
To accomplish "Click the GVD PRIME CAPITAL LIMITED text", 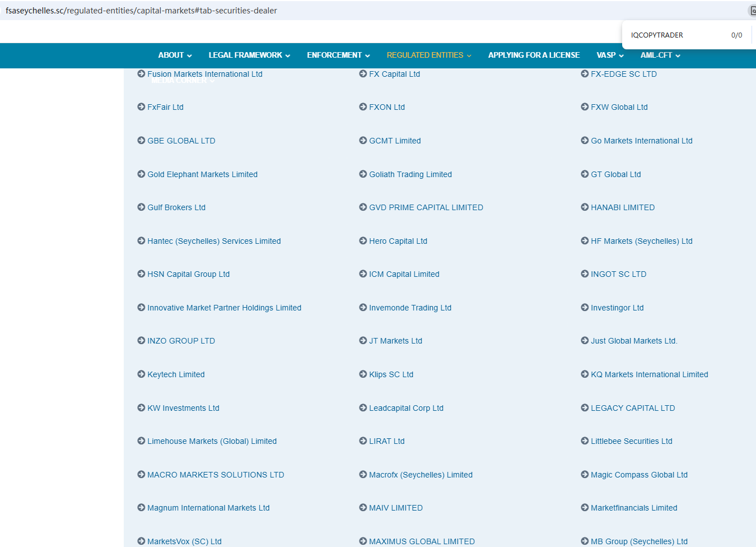I will pos(426,207).
